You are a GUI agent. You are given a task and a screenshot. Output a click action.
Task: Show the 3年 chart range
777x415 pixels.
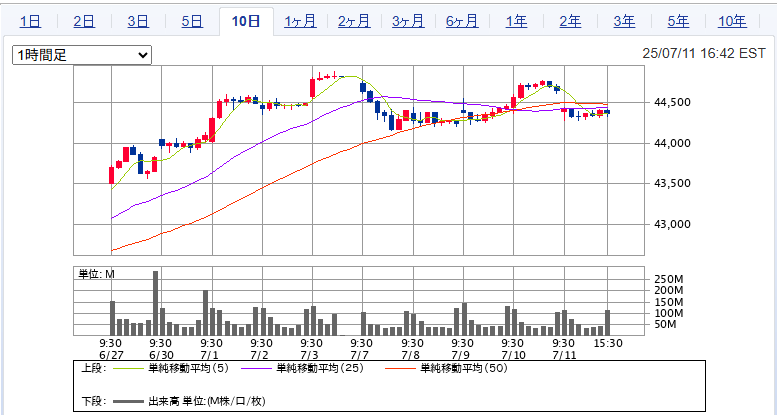pos(624,21)
